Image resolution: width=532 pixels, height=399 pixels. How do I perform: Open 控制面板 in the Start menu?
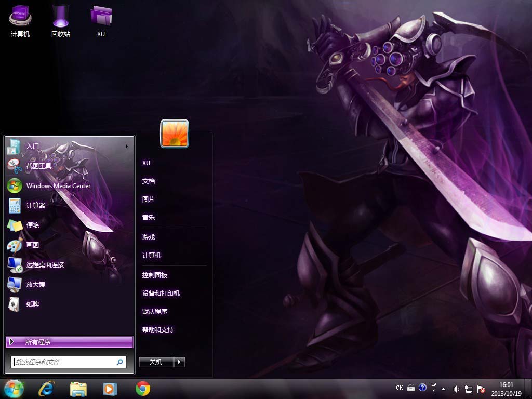[155, 275]
